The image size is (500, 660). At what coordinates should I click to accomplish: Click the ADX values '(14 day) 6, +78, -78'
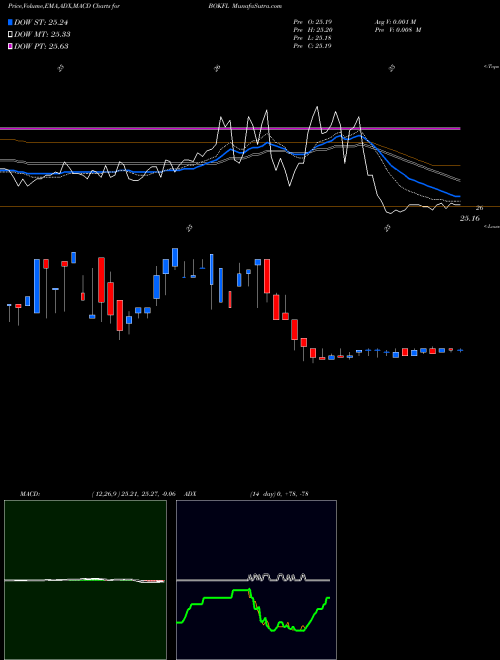(x=279, y=493)
